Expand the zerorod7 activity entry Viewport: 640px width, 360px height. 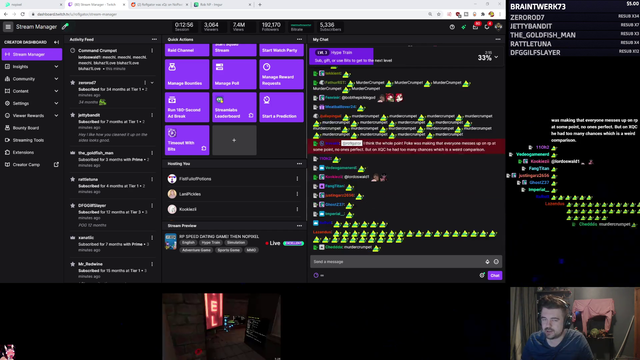152,83
